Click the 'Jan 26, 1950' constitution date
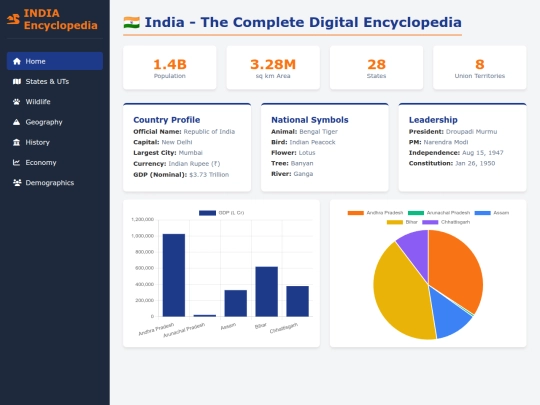This screenshot has width=540, height=405. point(475,163)
